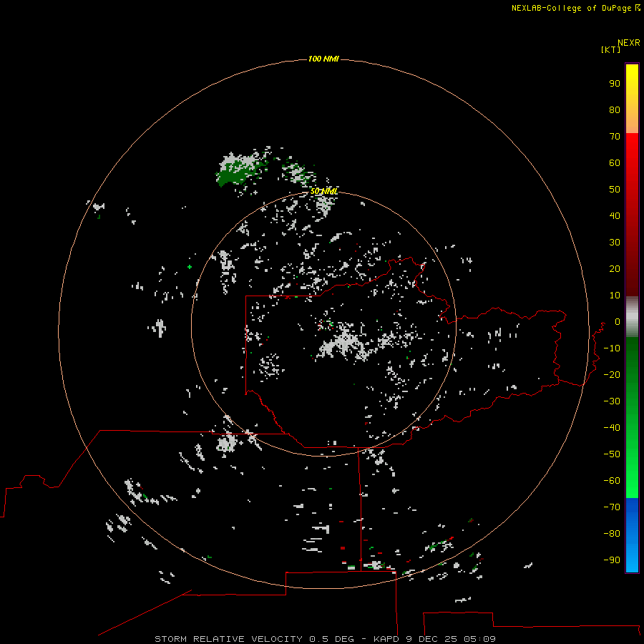The width and height of the screenshot is (644, 644).
Task: Click the 90 value on the velocity scale
Action: pos(615,84)
